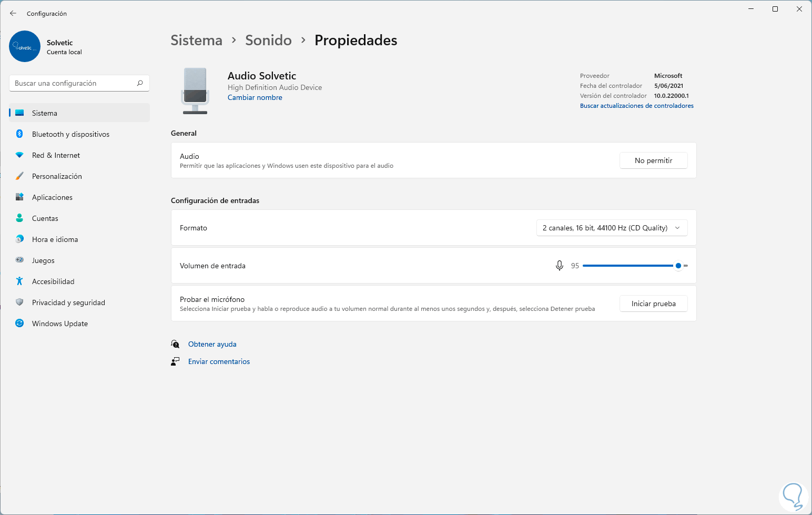Click the Juegos gamepad icon
Screen dimensions: 812x515
coord(19,260)
